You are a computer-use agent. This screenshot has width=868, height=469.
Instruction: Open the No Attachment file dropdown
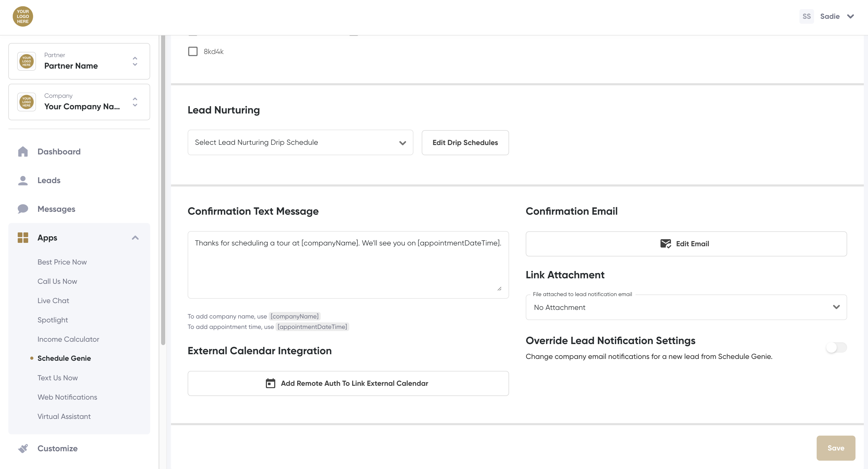[686, 308]
